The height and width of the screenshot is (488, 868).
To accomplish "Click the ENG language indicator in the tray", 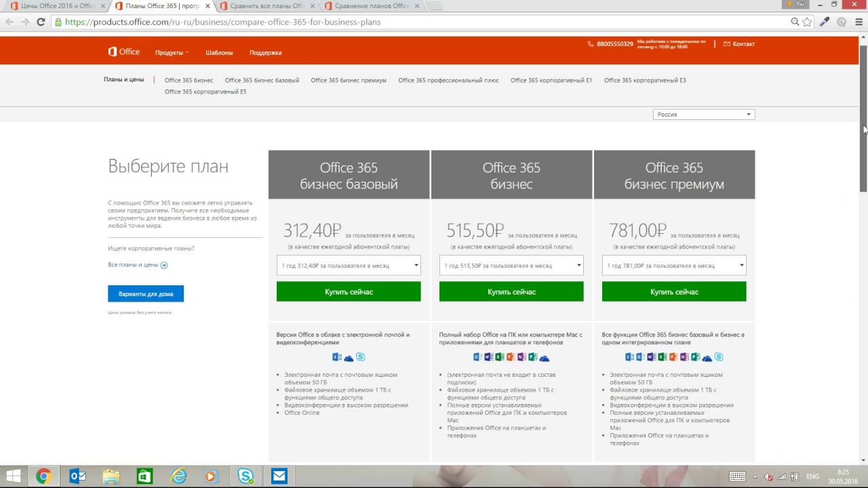I will click(812, 476).
